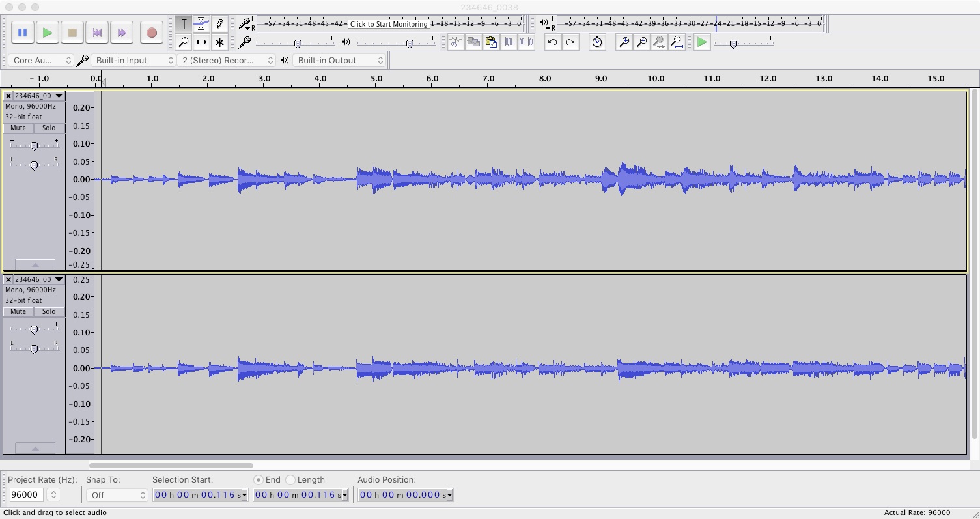980x519 pixels.
Task: Click the Undo toolbar icon
Action: point(553,42)
